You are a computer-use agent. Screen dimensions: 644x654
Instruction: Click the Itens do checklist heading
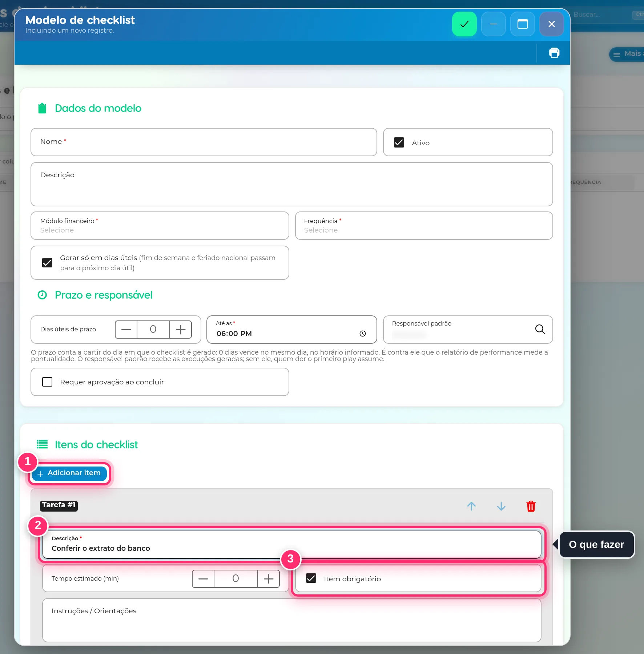click(96, 445)
